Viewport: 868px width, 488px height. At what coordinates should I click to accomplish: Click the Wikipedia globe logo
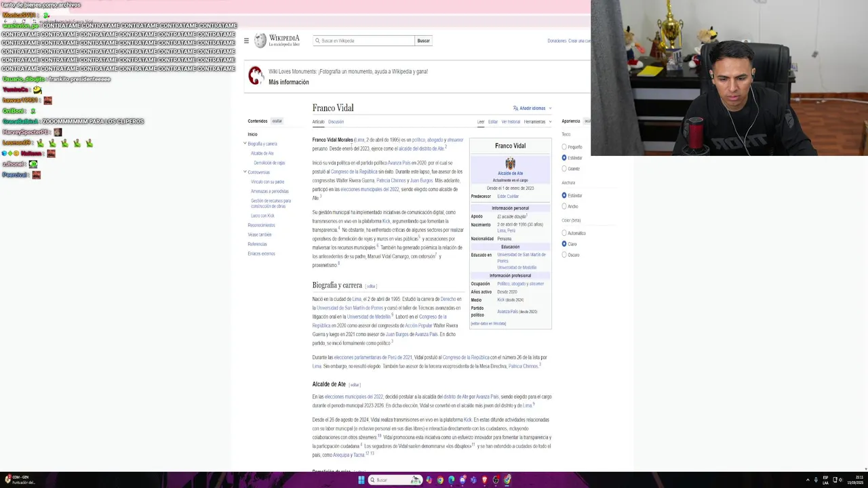click(260, 41)
